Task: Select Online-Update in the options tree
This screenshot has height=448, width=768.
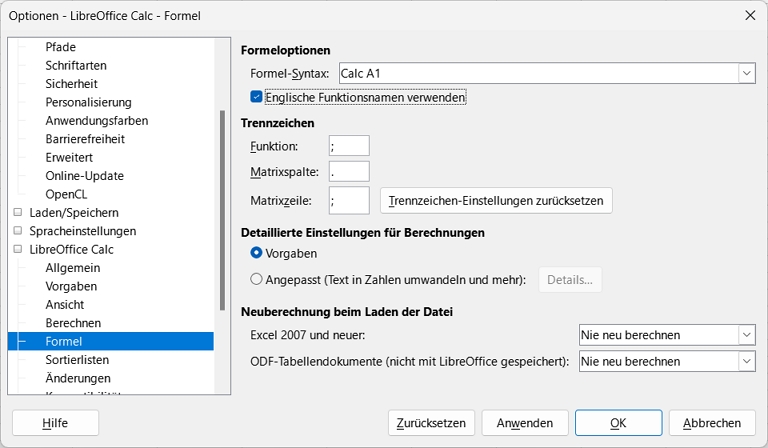Action: click(85, 176)
